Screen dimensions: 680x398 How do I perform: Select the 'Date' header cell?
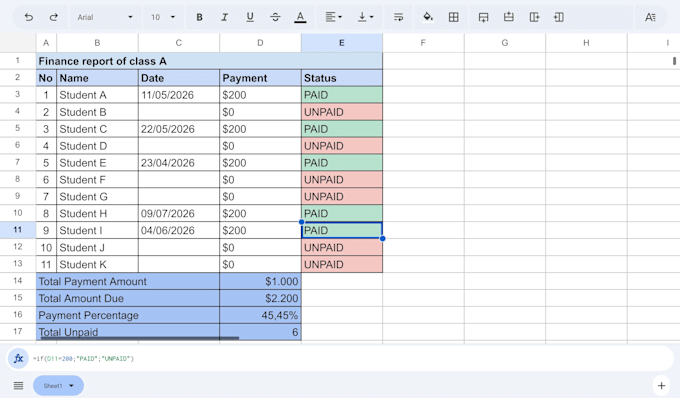(x=179, y=78)
